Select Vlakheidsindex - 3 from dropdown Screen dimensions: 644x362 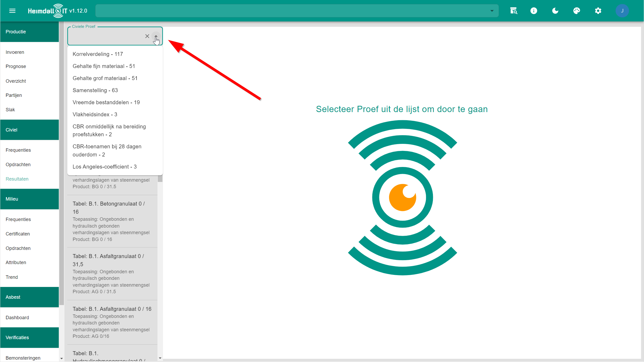pos(95,114)
